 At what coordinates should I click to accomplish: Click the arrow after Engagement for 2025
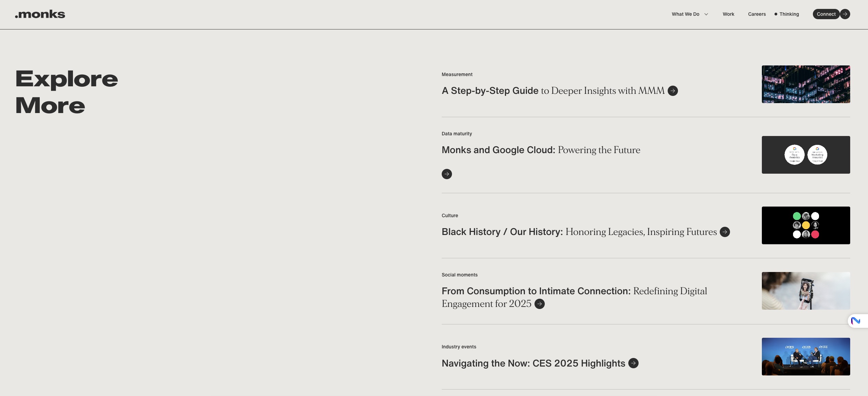(x=539, y=304)
